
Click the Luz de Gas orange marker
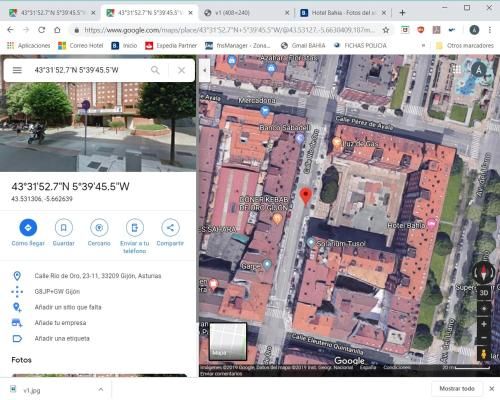pyautogui.click(x=337, y=142)
